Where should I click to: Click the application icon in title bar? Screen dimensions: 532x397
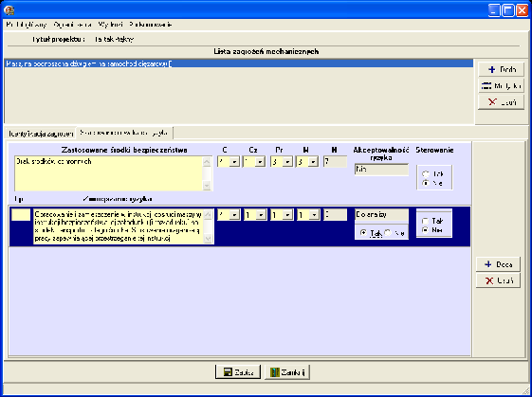(x=9, y=10)
